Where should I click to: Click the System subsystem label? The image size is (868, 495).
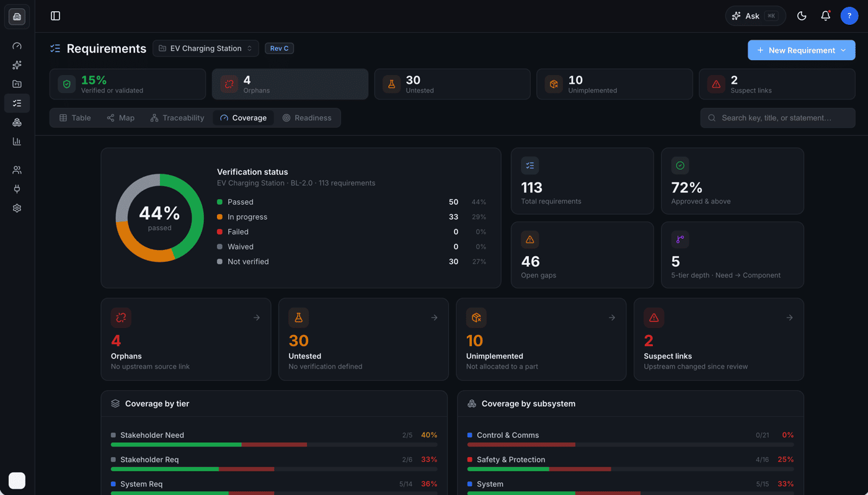(490, 484)
